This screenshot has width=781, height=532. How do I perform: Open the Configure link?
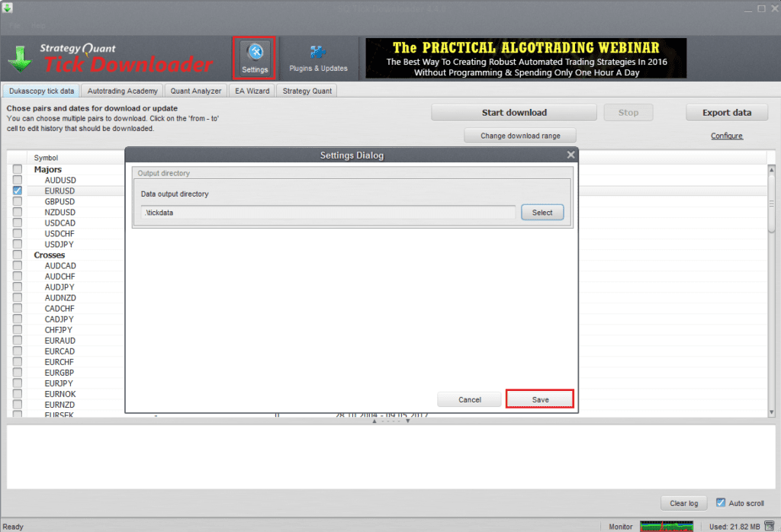coord(727,136)
